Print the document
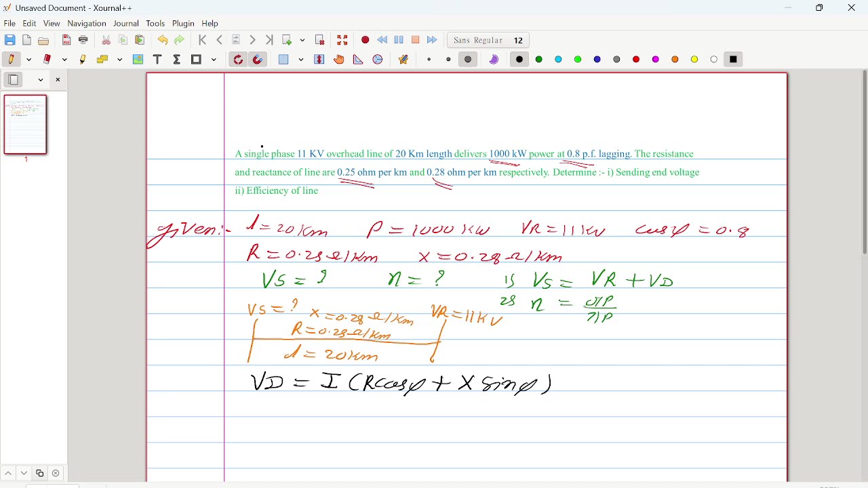Screen dimensions: 868x488 pos(83,41)
